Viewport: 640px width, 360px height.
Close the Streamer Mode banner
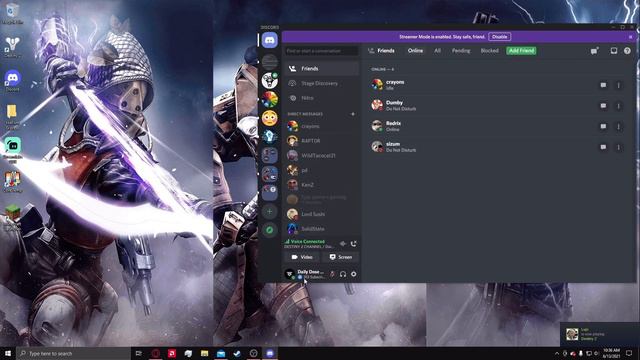(x=631, y=37)
